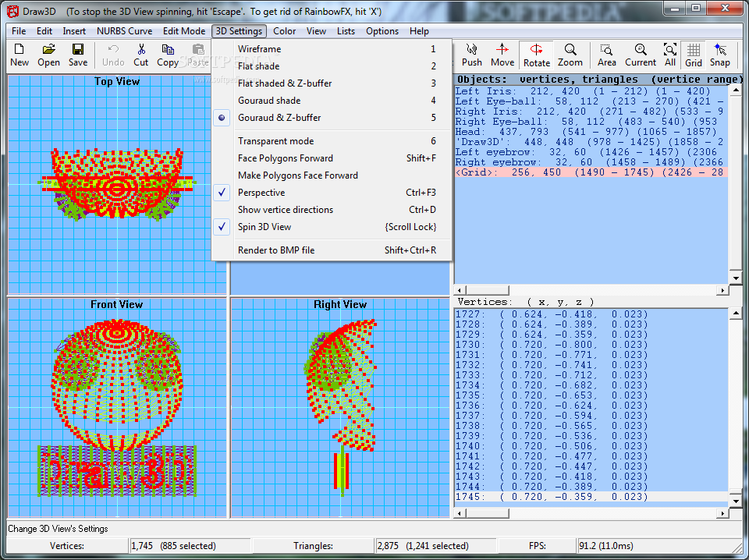Image resolution: width=749 pixels, height=560 pixels.
Task: Select the highlighted <Grid> object row
Action: pos(591,172)
